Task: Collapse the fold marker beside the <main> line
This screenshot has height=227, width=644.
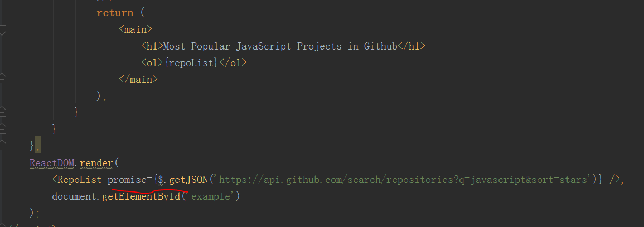Action: click(3, 29)
